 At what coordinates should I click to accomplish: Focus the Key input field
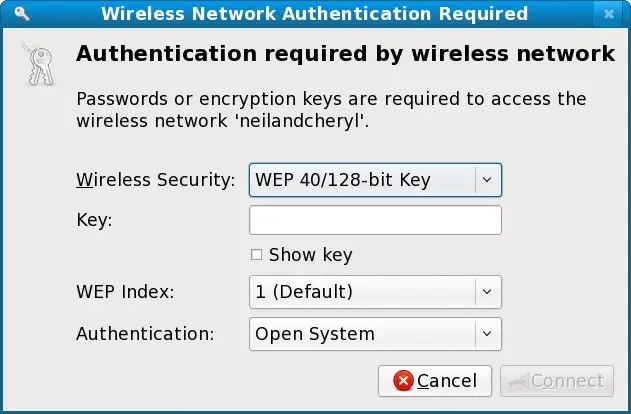tap(374, 220)
